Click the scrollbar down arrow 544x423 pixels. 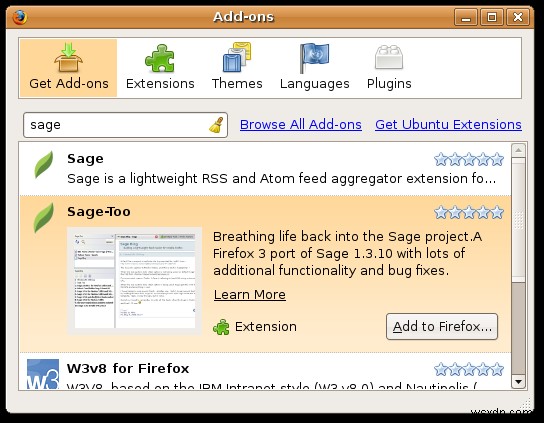518,382
